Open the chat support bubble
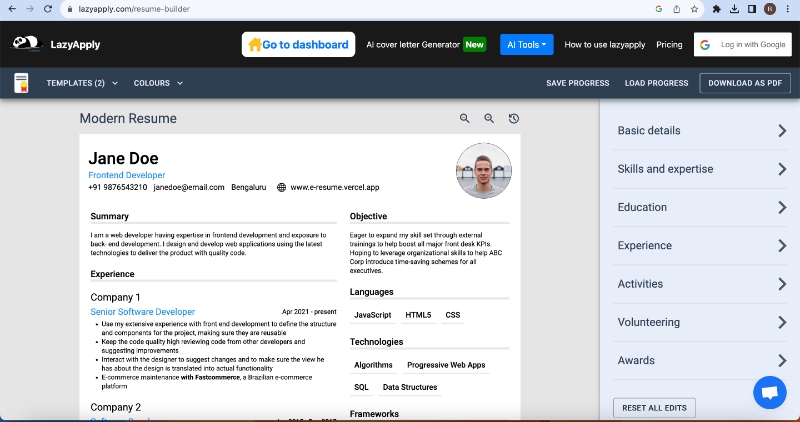This screenshot has width=800, height=422. coord(769,393)
